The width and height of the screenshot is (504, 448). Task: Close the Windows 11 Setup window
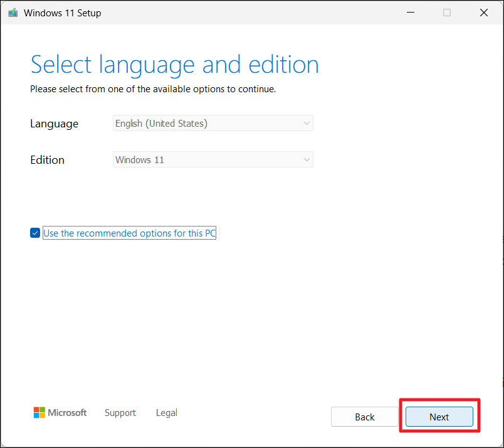(x=483, y=13)
